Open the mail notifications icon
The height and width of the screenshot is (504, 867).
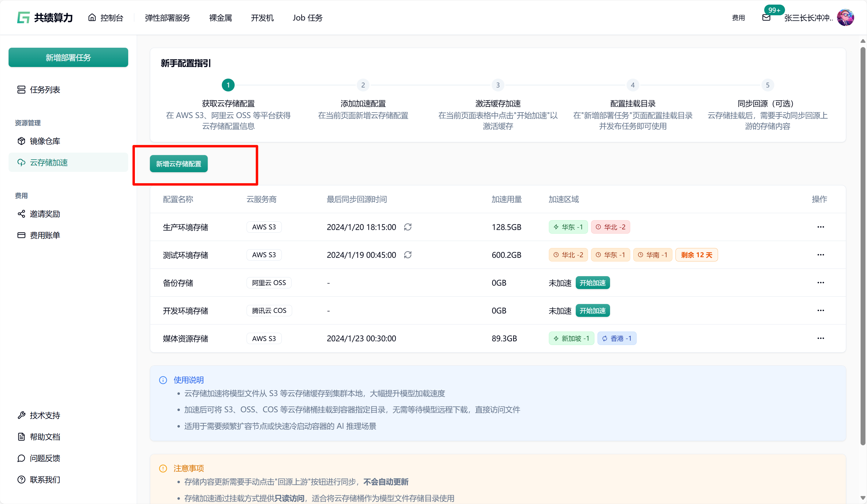[x=766, y=17]
